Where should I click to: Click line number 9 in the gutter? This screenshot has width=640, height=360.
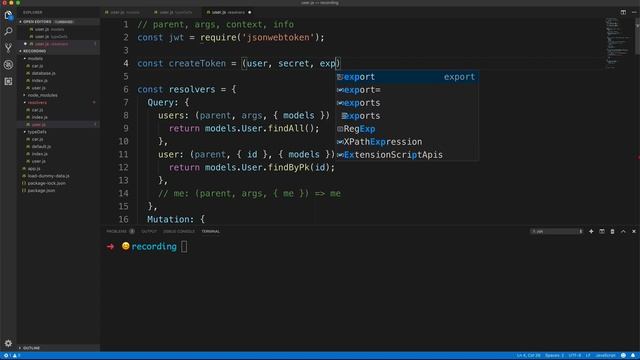[x=125, y=129]
